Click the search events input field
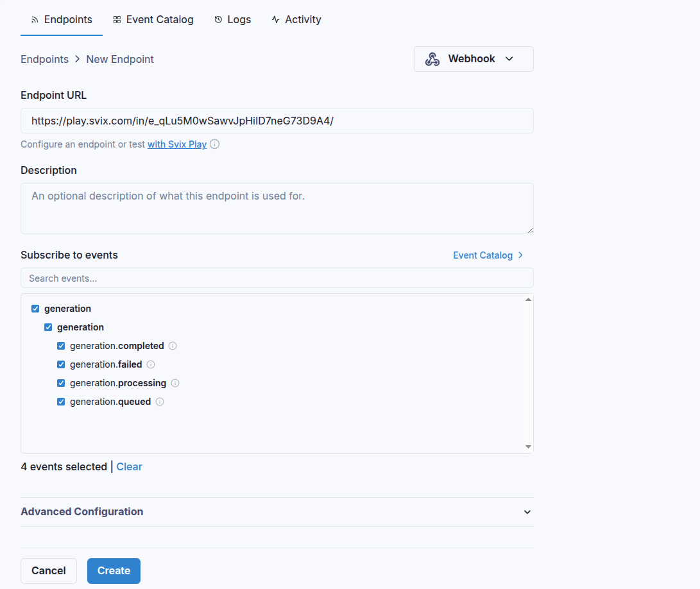 pos(277,278)
